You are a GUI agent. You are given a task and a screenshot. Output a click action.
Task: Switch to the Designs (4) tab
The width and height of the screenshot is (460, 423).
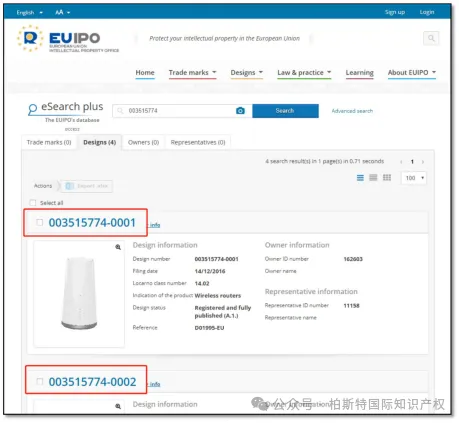100,142
